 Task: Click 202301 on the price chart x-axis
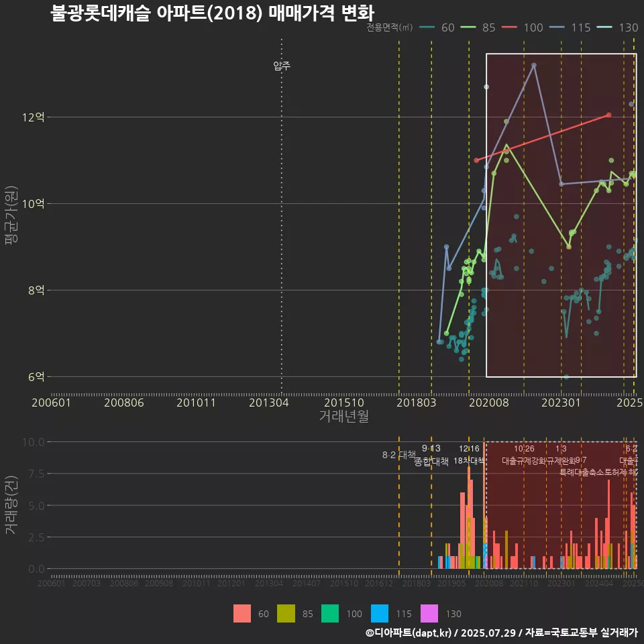(561, 402)
